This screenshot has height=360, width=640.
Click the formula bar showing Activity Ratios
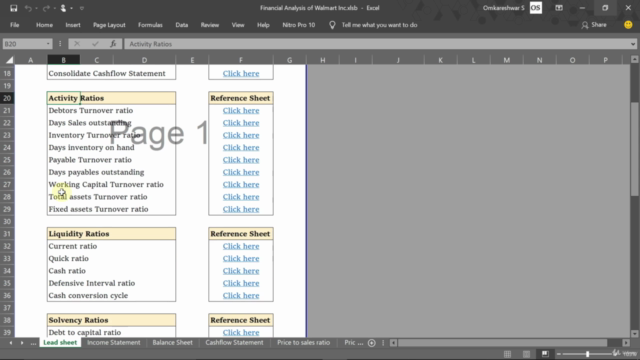377,44
